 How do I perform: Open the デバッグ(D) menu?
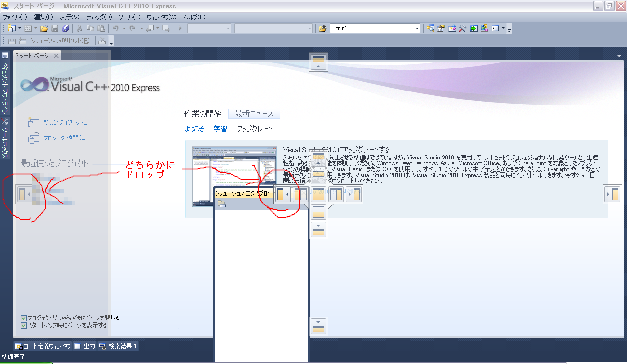(99, 17)
